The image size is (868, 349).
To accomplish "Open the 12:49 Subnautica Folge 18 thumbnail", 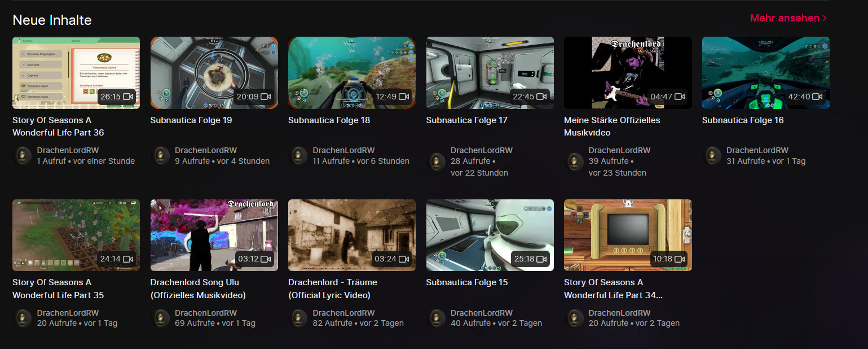I will coord(352,73).
